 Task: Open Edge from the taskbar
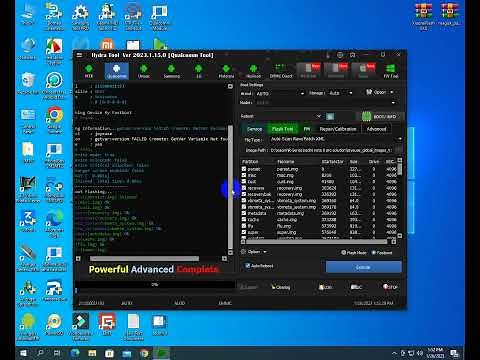pyautogui.click(x=75, y=353)
